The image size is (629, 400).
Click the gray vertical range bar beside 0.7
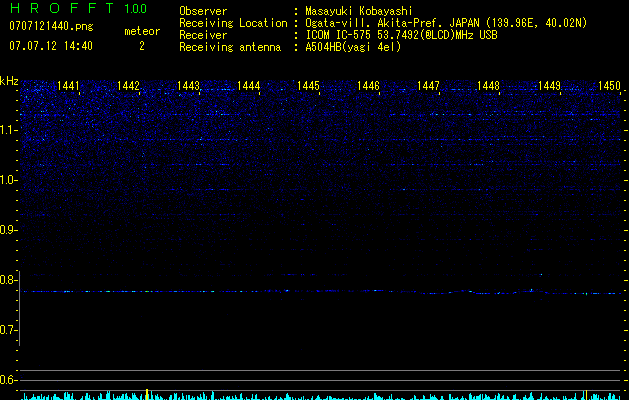(19, 308)
